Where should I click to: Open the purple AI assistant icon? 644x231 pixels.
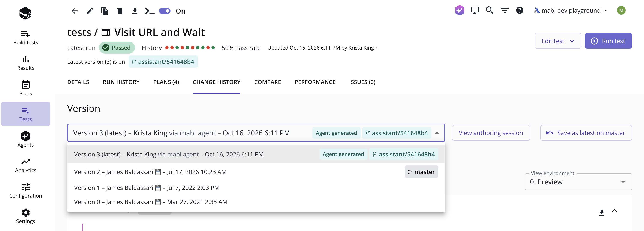click(x=460, y=10)
